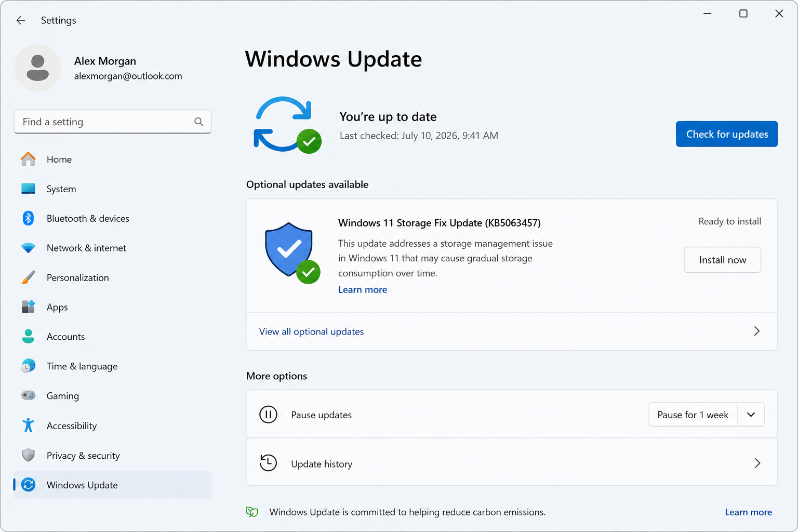Image resolution: width=798 pixels, height=532 pixels.
Task: Click the Network wifi icon
Action: click(29, 248)
